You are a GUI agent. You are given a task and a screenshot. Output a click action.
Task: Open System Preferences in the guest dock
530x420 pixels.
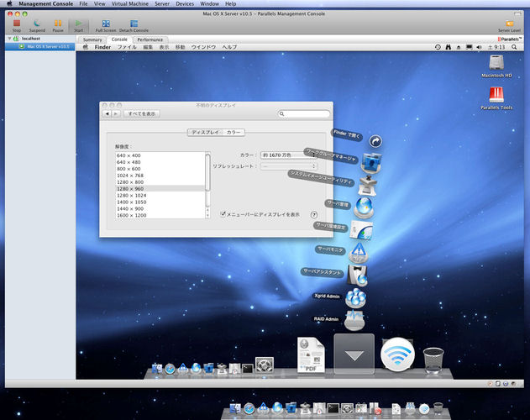pyautogui.click(x=265, y=365)
